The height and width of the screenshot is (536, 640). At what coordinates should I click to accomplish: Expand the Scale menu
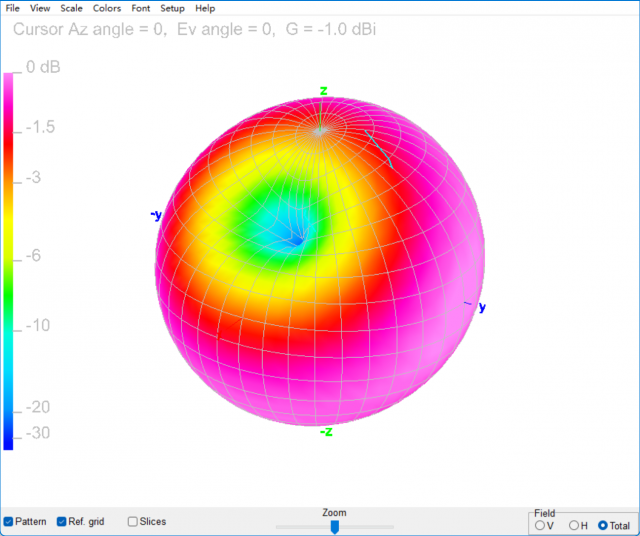tap(71, 8)
